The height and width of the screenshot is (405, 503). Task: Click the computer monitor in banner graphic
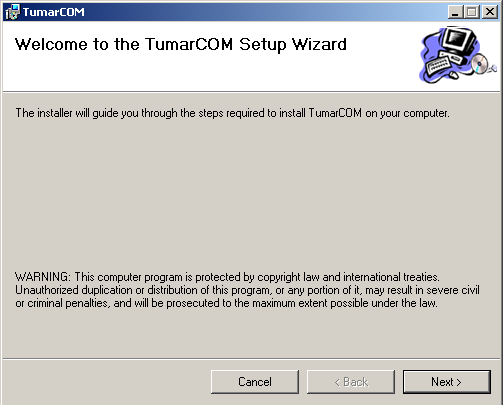[x=459, y=41]
